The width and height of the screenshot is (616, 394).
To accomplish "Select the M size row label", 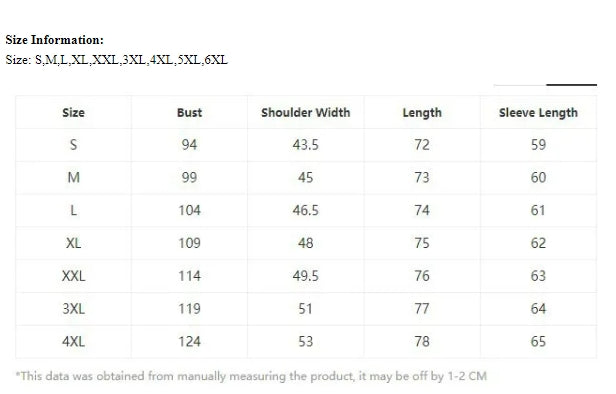I will pyautogui.click(x=73, y=178).
